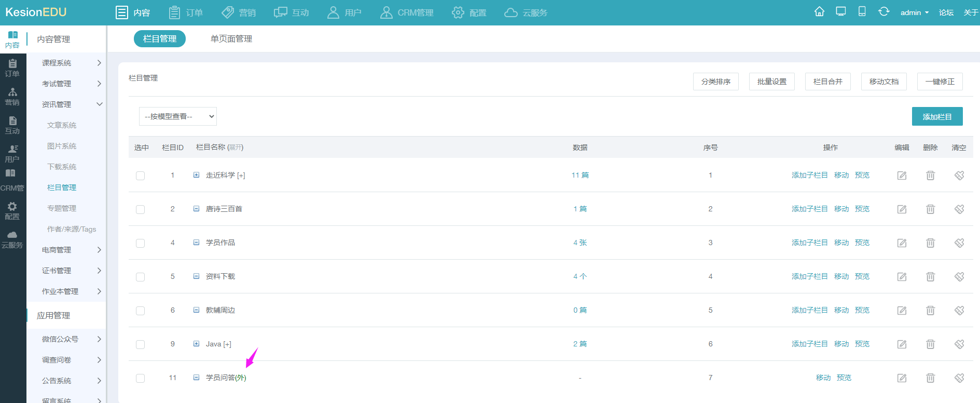Click the refresh cache icon in header
Screen dimensions: 980x403
884,11
